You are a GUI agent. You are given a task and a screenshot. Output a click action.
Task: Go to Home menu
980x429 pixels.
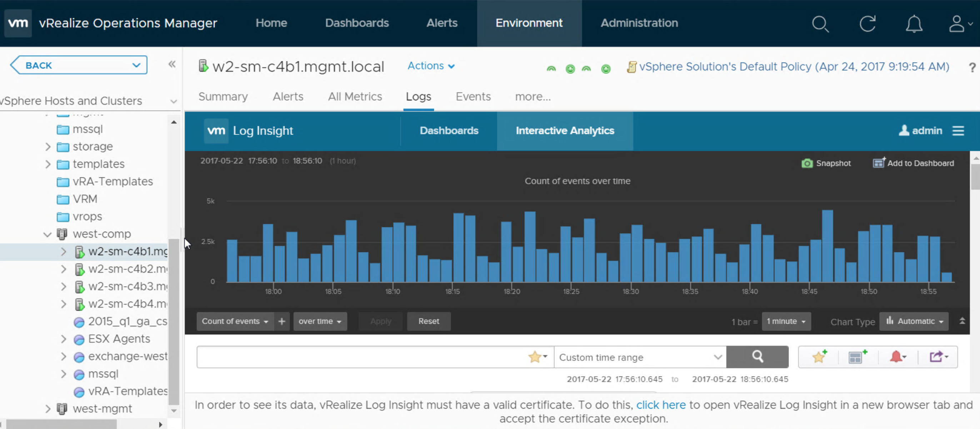click(x=271, y=23)
